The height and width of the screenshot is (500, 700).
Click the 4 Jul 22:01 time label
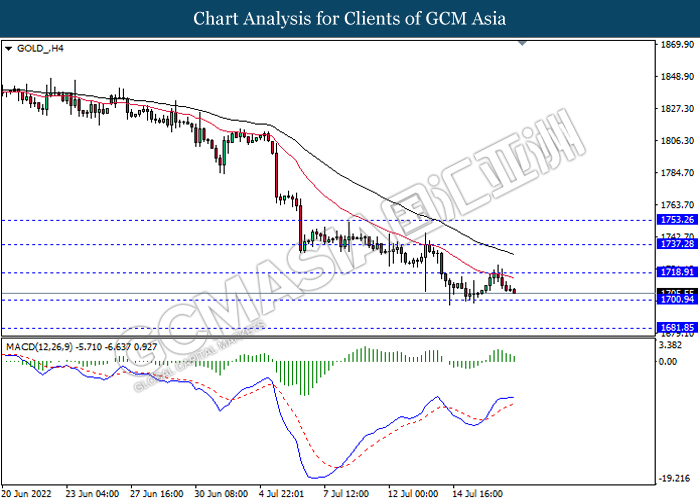282,494
